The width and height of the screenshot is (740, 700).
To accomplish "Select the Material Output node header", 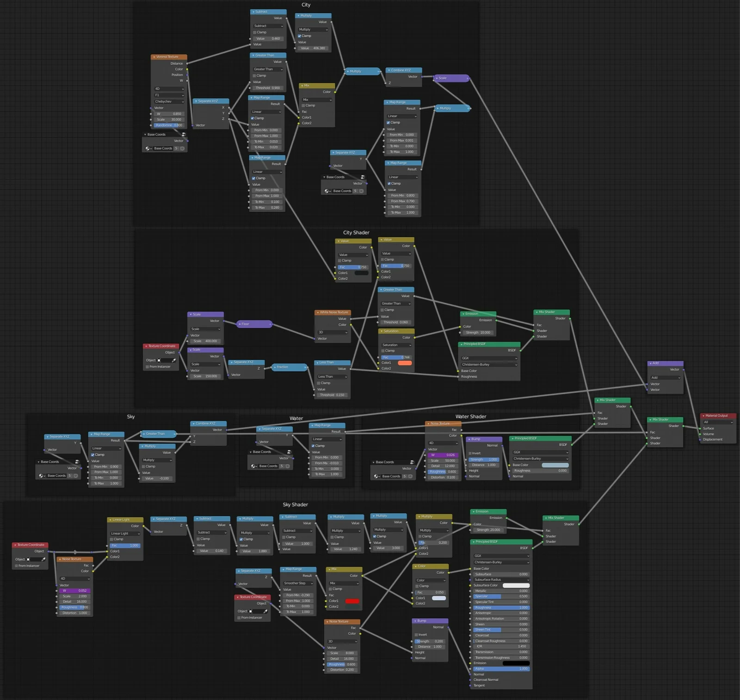I will [x=715, y=416].
